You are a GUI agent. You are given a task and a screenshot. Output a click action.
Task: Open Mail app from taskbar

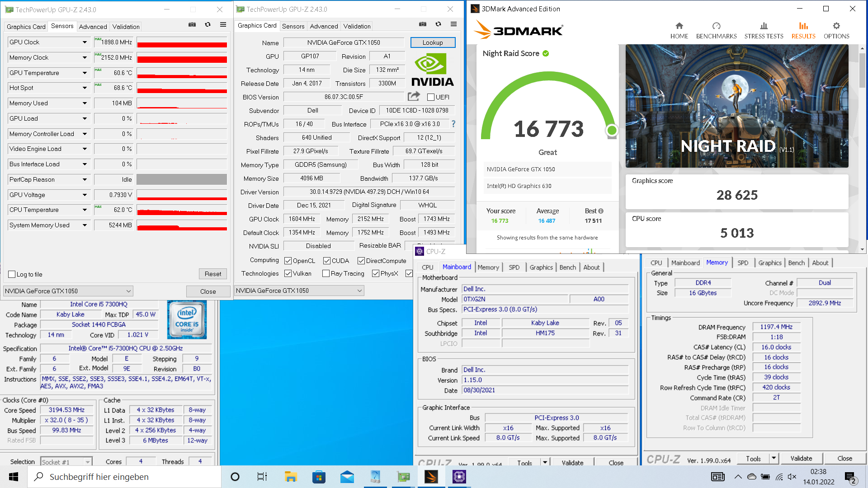347,477
